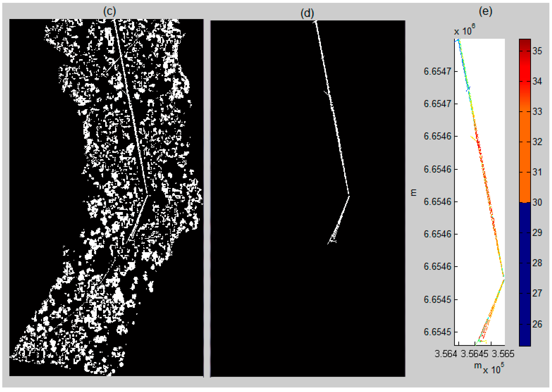Click x-axis tick label 3.565

[503, 354]
